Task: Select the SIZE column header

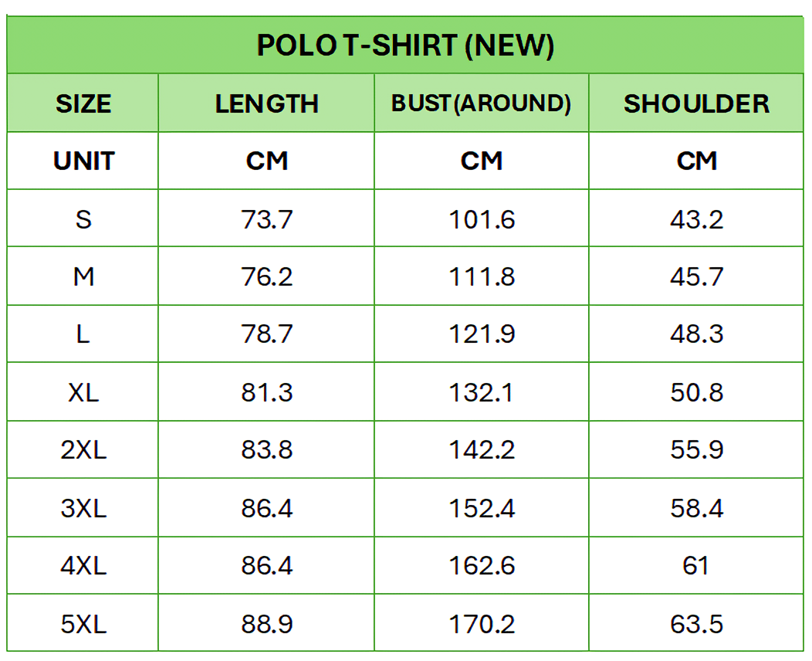Action: point(83,103)
